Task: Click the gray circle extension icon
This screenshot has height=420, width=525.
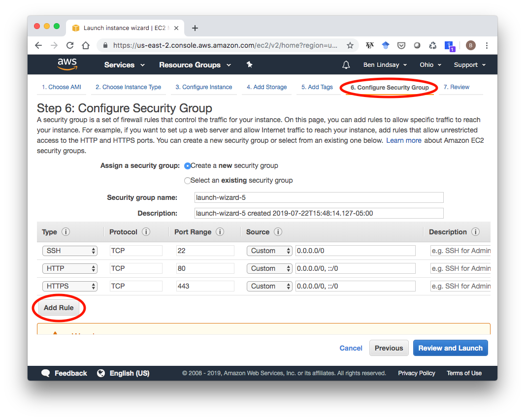Action: pos(417,45)
